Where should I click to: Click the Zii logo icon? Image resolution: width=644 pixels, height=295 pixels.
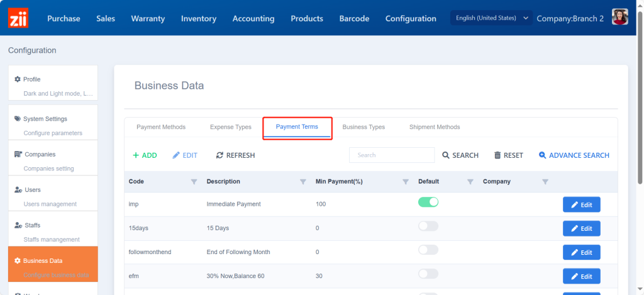point(18,18)
